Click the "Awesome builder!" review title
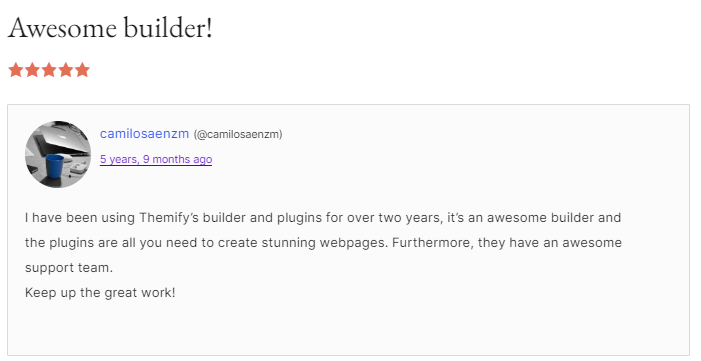The width and height of the screenshot is (701, 361). point(110,28)
